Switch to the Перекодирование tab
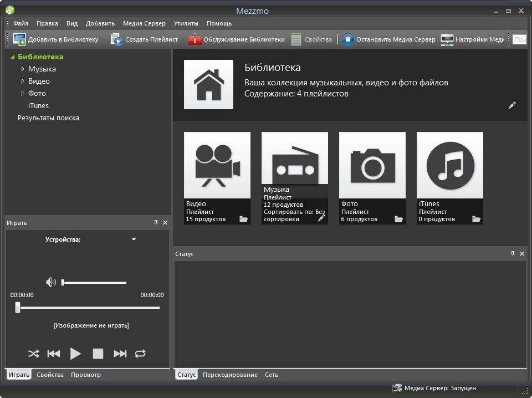This screenshot has height=398, width=532. pyautogui.click(x=230, y=375)
